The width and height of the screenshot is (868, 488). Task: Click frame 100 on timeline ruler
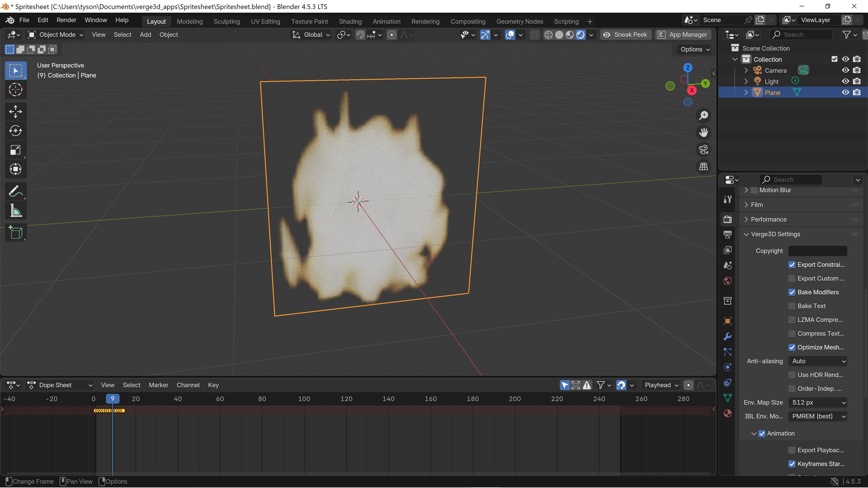[x=304, y=399]
